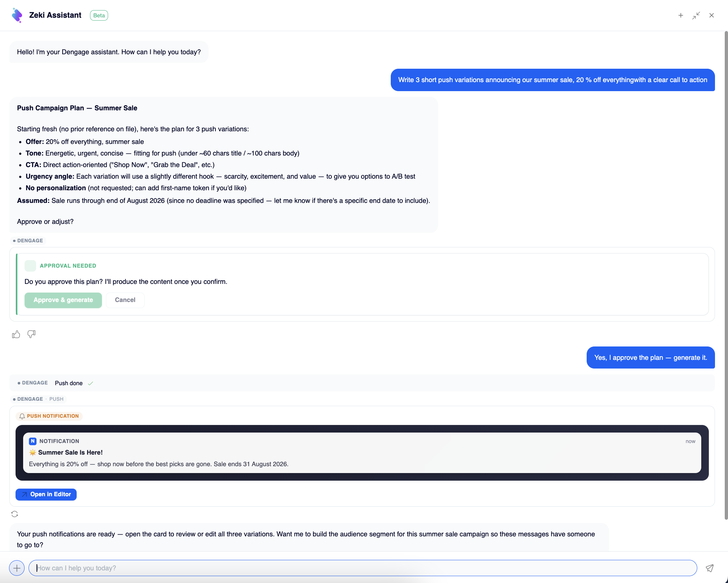This screenshot has width=728, height=583.
Task: Click the N notification app icon
Action: click(33, 441)
